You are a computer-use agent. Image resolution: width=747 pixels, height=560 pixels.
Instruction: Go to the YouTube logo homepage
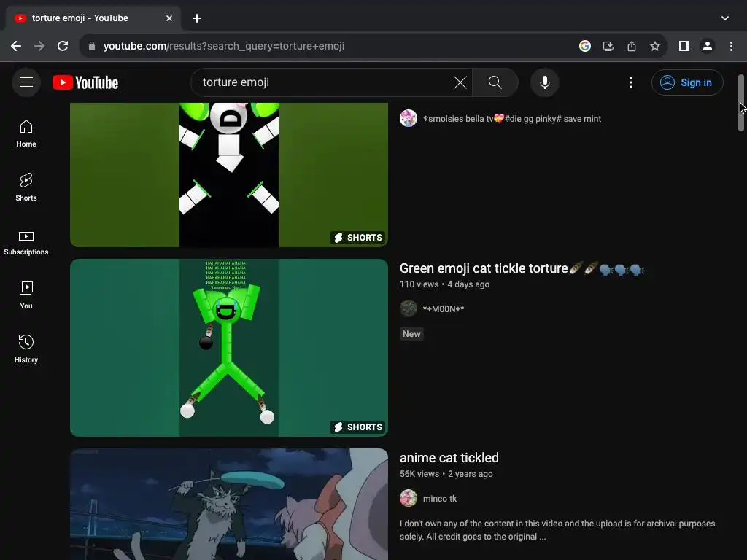85,82
